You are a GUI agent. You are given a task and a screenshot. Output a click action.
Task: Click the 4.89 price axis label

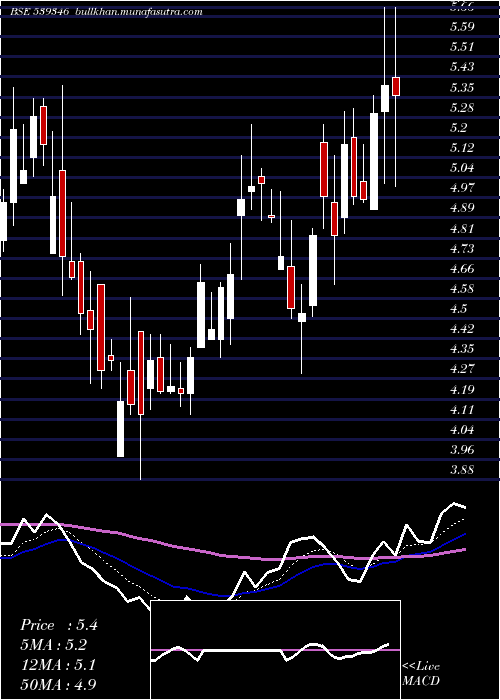pyautogui.click(x=462, y=208)
